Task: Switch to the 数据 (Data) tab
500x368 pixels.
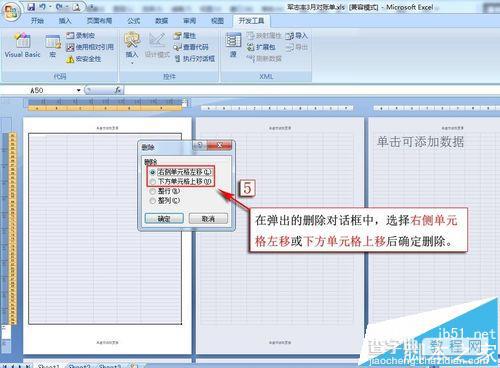Action: 161,21
